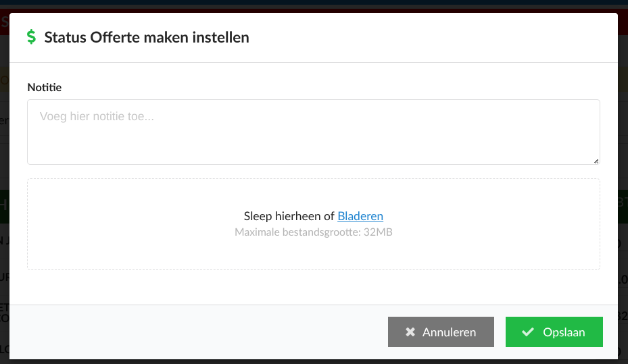Click the green dollar sign icon
Viewport: 628px width, 364px height.
[31, 36]
